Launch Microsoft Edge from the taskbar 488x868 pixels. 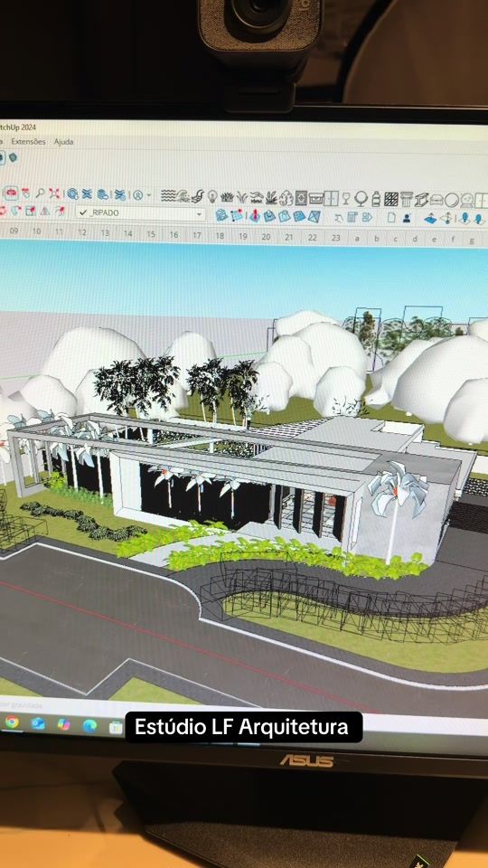point(89,725)
